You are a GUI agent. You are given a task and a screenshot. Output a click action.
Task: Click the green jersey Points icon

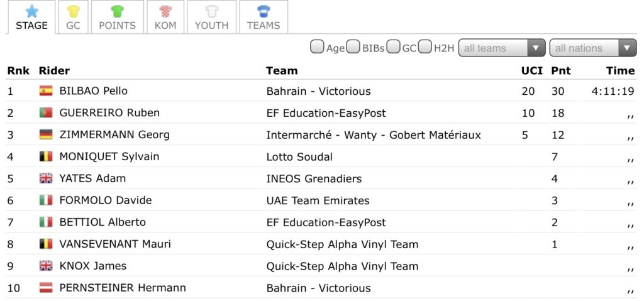117,11
